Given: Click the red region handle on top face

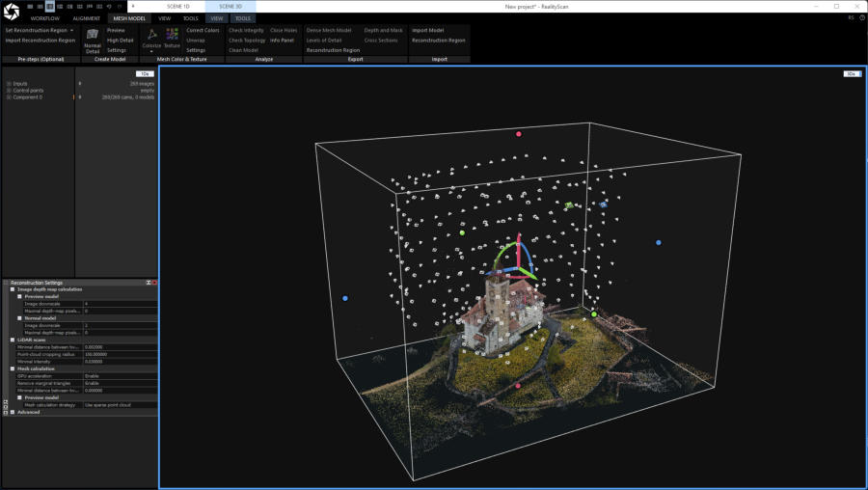Looking at the screenshot, I should pos(519,134).
